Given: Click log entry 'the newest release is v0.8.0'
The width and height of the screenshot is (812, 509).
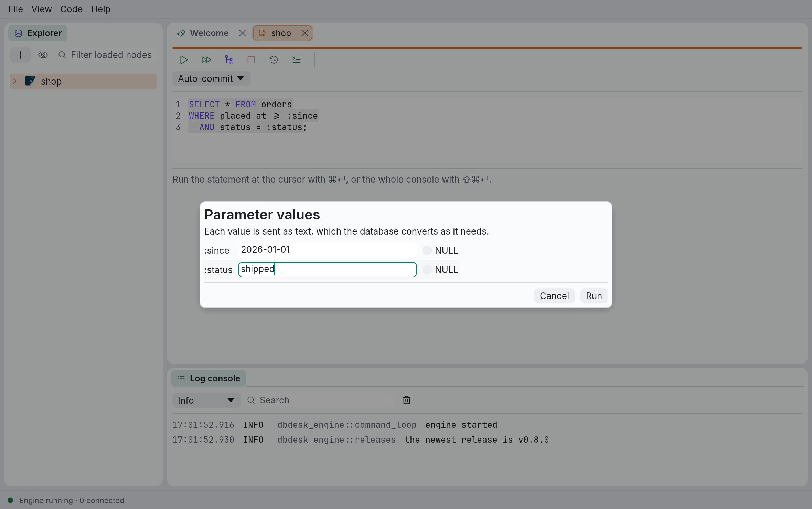Looking at the screenshot, I should point(477,440).
